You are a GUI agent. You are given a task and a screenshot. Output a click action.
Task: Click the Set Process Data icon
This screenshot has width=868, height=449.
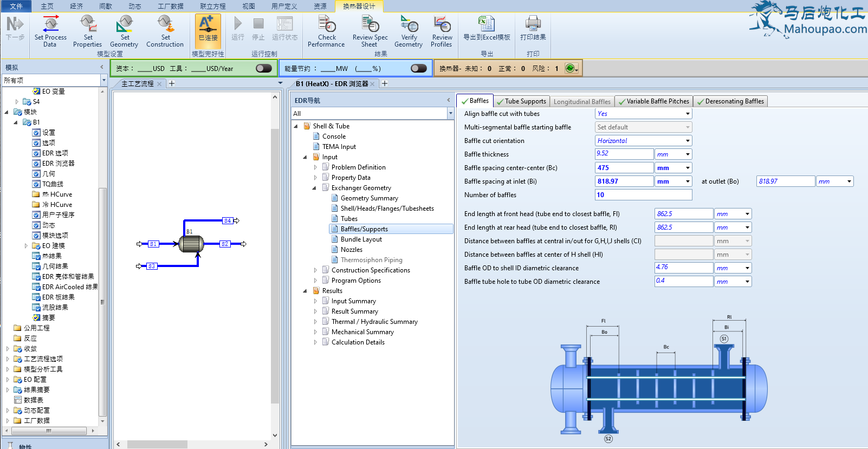point(50,31)
